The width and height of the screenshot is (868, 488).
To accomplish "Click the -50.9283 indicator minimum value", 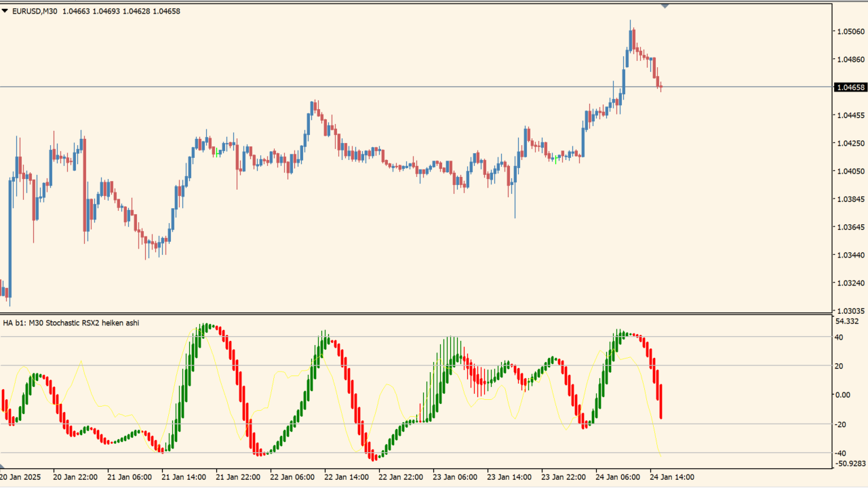I will pos(850,464).
